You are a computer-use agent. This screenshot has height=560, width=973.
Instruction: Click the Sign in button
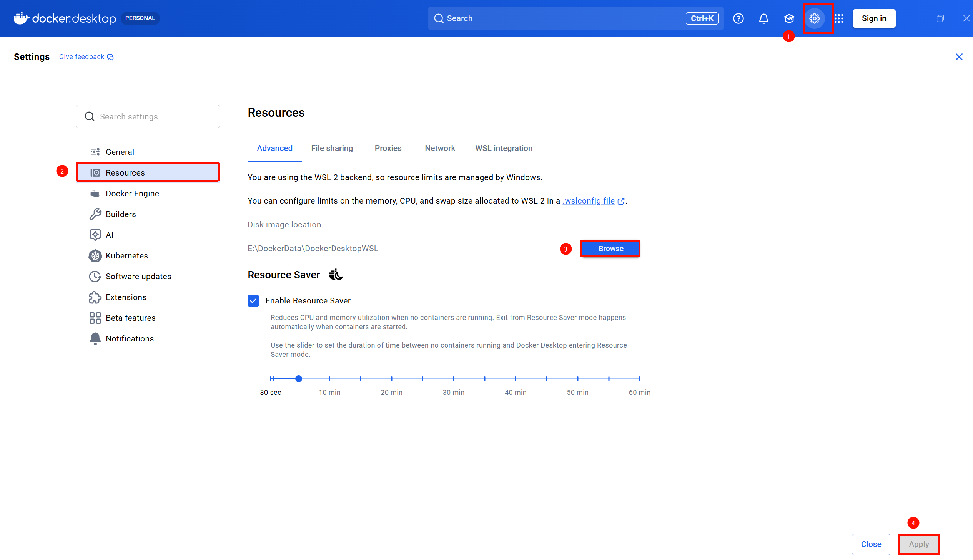(x=873, y=18)
